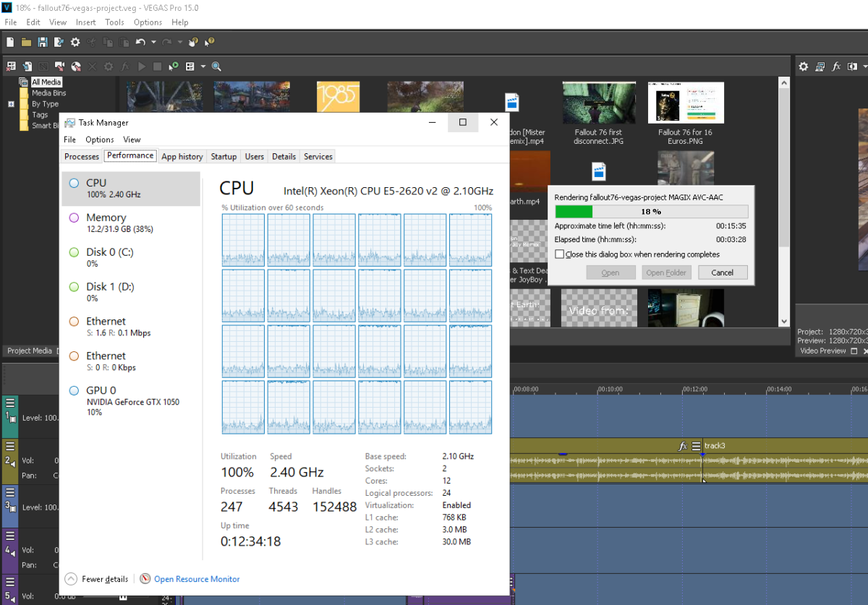Open the Project Properties gear icon
This screenshot has width=868, height=605.
tap(75, 43)
